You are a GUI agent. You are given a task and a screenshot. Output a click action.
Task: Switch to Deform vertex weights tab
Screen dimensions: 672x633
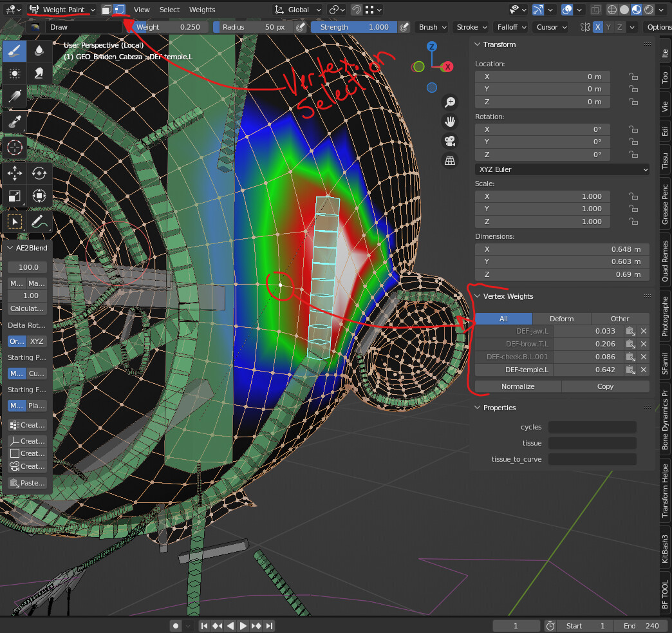click(x=561, y=319)
